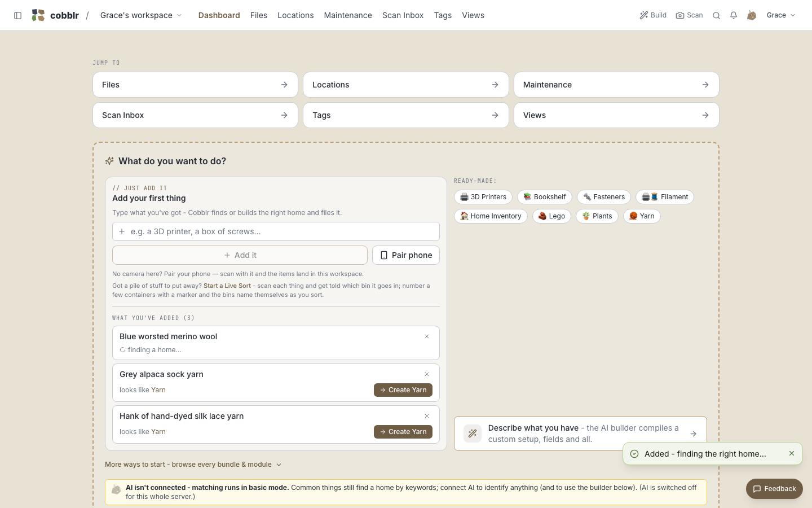Choose the Lego ready-made chip
Image resolution: width=812 pixels, height=508 pixels.
[551, 216]
